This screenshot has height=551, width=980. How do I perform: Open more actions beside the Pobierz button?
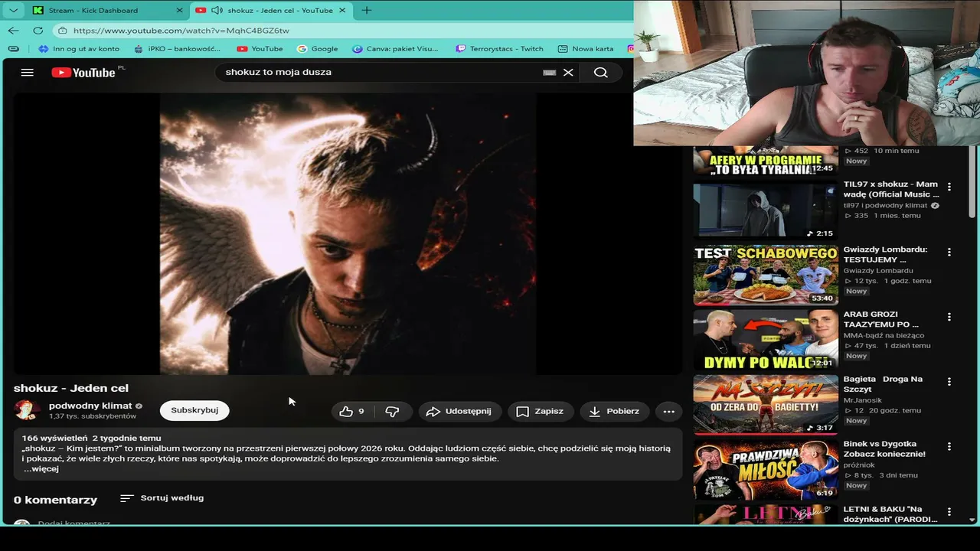point(668,411)
